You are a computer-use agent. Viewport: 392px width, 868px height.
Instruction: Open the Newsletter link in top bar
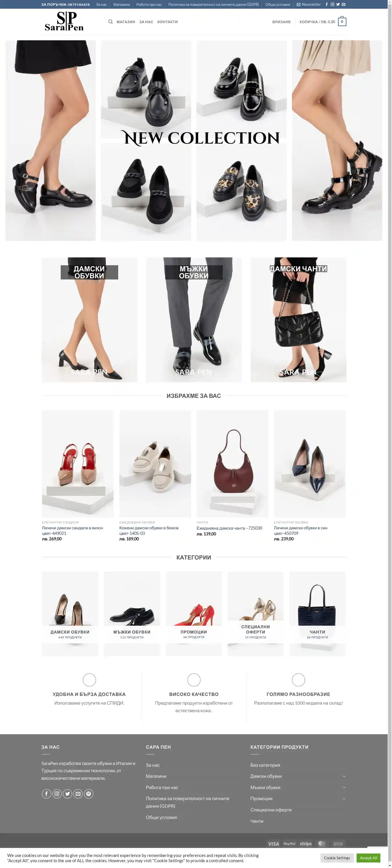[x=308, y=4]
